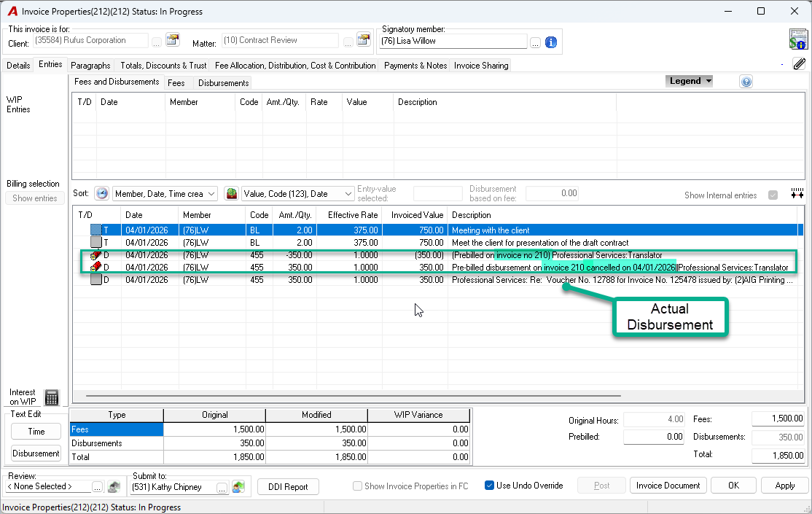Click the pre-billed flag icon on the -350.00 row
This screenshot has width=812, height=514.
pyautogui.click(x=95, y=255)
